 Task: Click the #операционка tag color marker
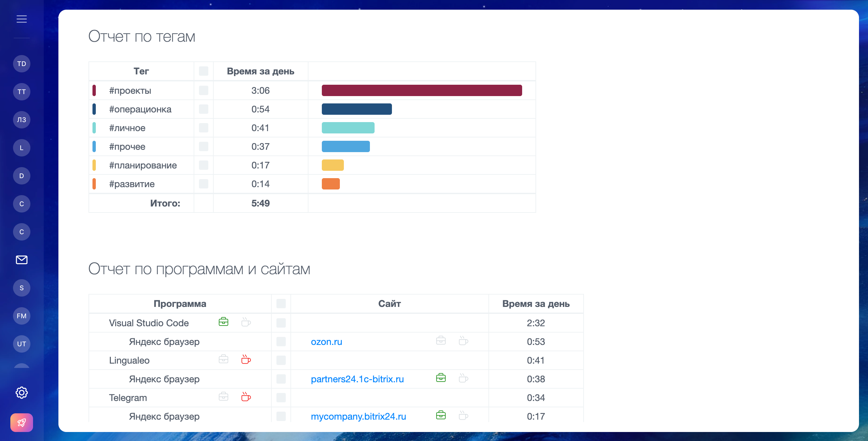coord(94,109)
